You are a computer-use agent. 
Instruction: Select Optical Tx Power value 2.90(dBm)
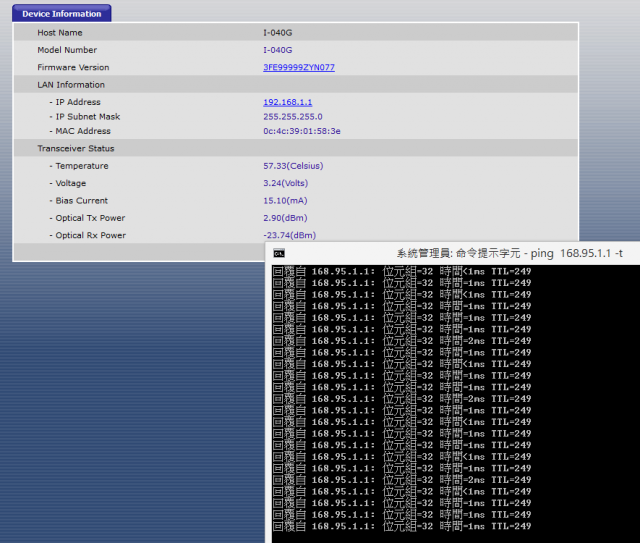[285, 218]
